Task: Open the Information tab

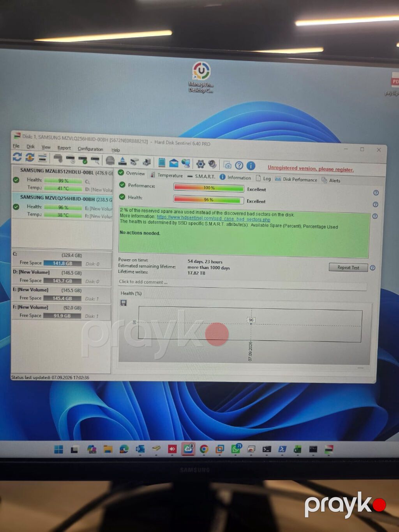Action: point(235,177)
